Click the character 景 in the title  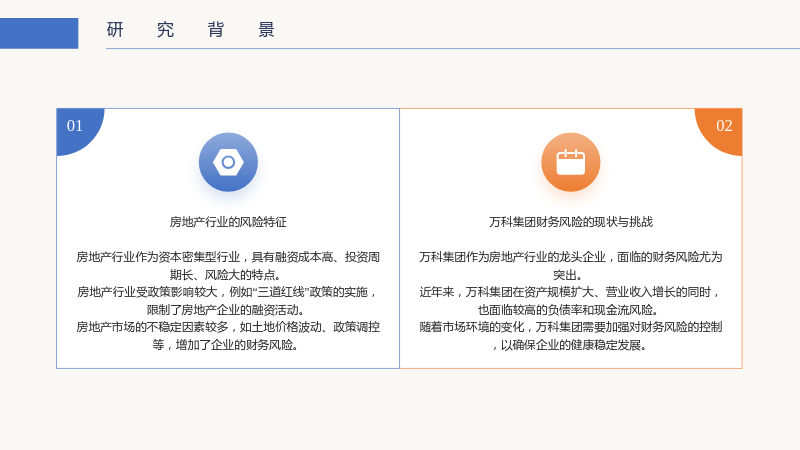(266, 30)
